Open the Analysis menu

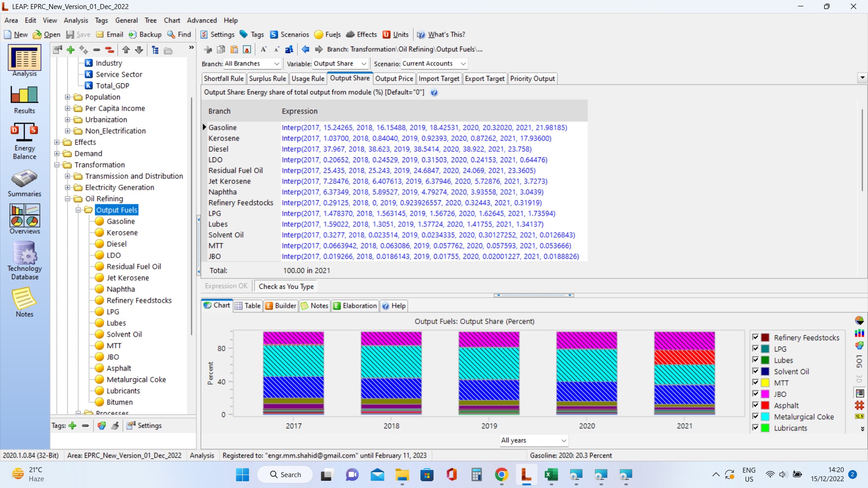[75, 20]
